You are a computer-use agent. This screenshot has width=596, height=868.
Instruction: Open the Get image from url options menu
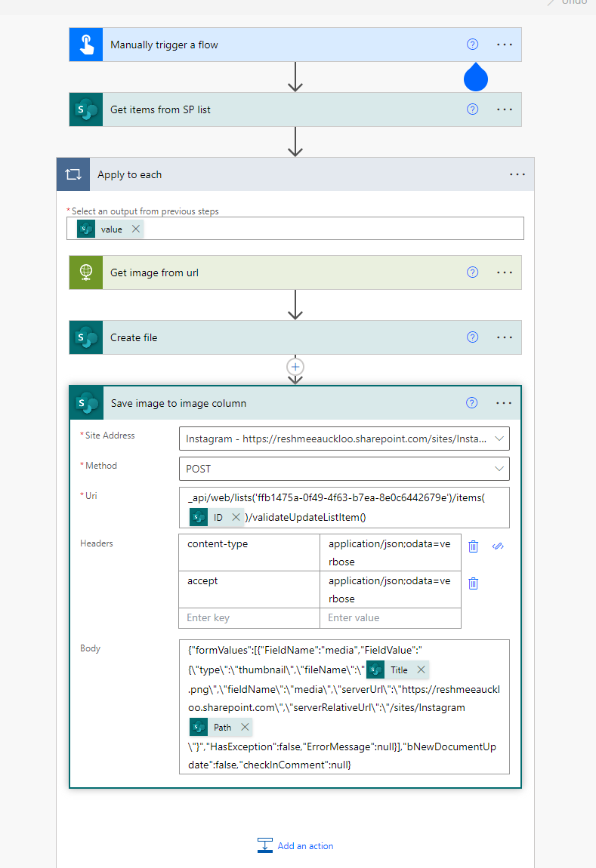click(x=504, y=272)
